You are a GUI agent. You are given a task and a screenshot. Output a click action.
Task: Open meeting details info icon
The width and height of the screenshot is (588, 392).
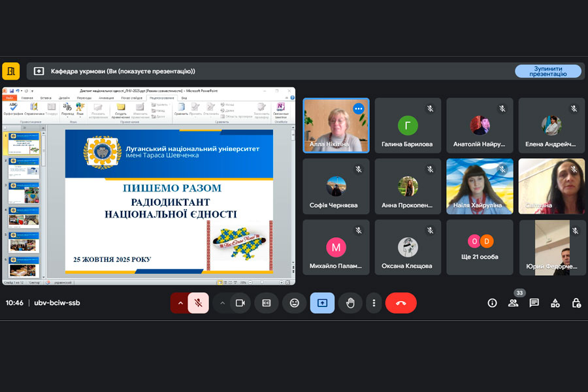tap(492, 303)
